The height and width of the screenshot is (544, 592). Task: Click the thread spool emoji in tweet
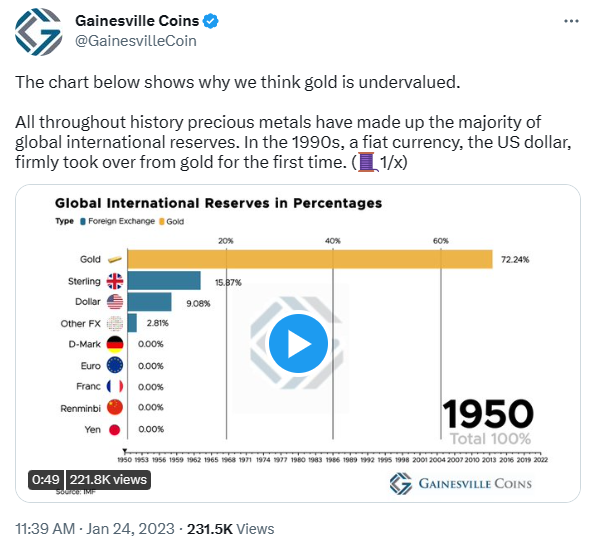click(x=367, y=162)
